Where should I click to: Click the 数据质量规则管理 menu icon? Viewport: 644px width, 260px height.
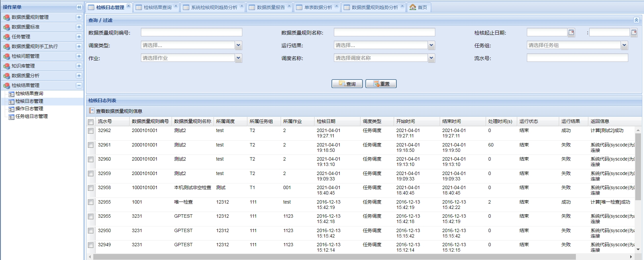(7, 17)
